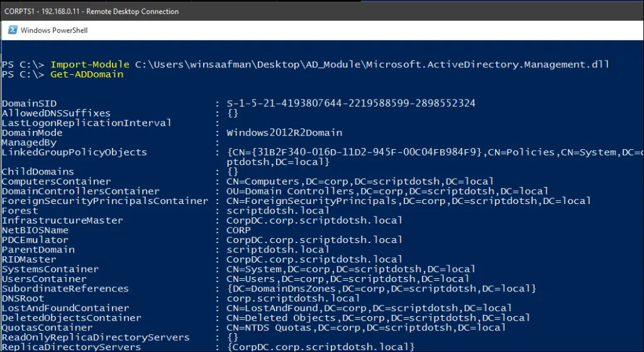Click the NetBIOSName label
Screen dimensions: 644x352
tap(35, 230)
